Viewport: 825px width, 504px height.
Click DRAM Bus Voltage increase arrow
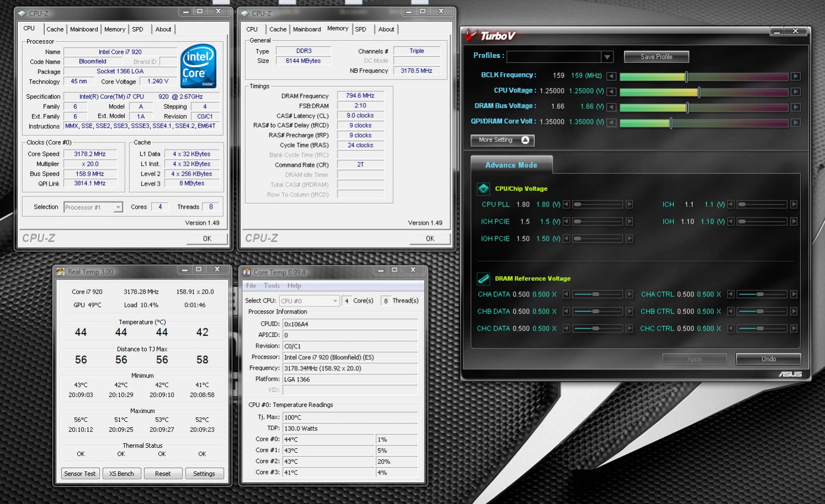[795, 107]
